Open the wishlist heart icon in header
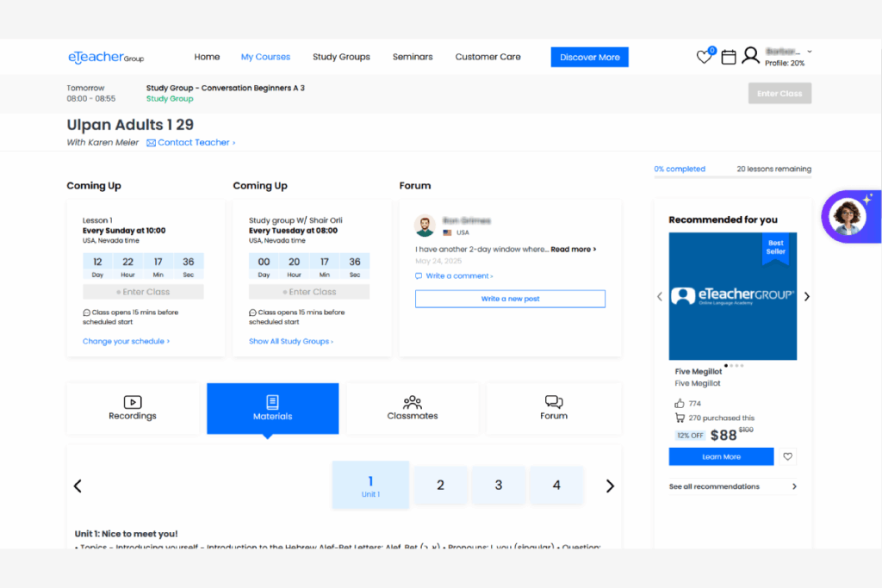This screenshot has height=588, width=882. coord(704,57)
